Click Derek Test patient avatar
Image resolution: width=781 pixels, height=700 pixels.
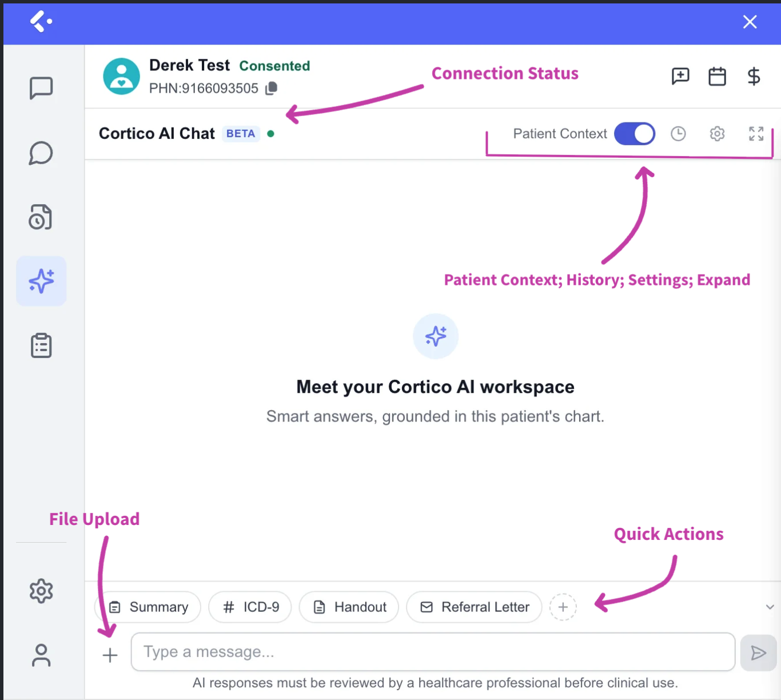[x=121, y=76]
